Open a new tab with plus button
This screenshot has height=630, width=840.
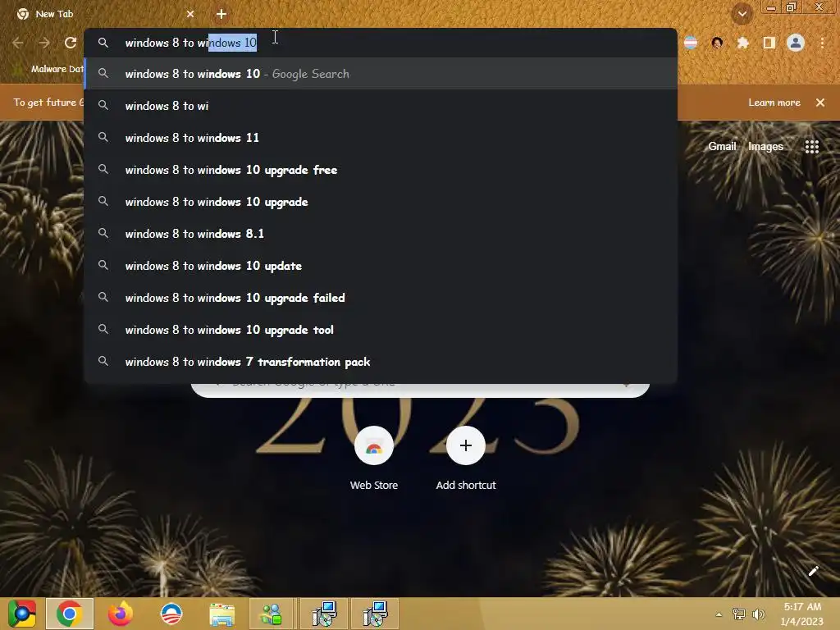(221, 14)
